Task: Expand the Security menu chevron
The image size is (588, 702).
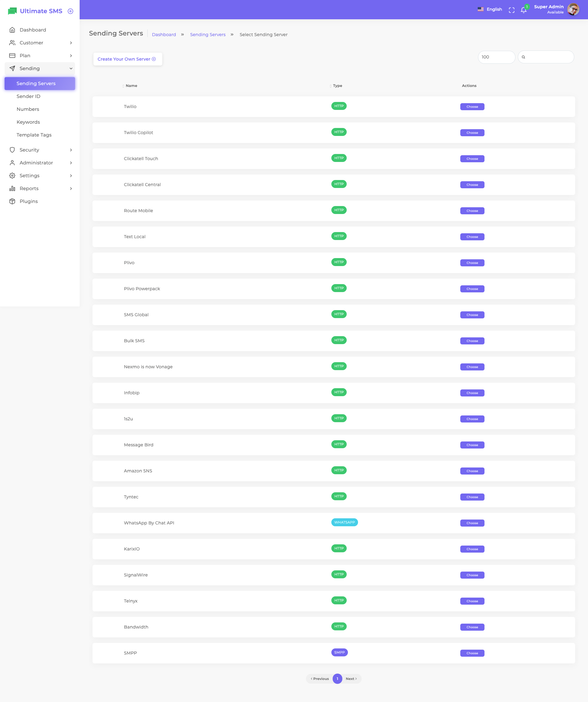Action: [x=71, y=150]
